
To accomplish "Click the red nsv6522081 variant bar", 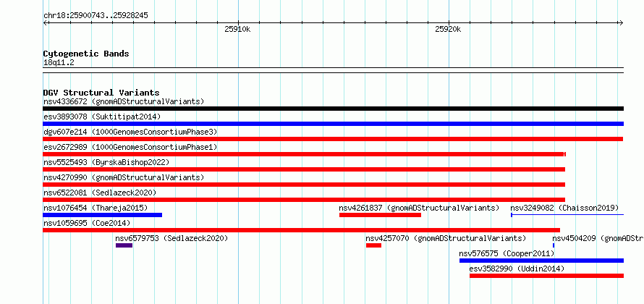I will click(304, 200).
